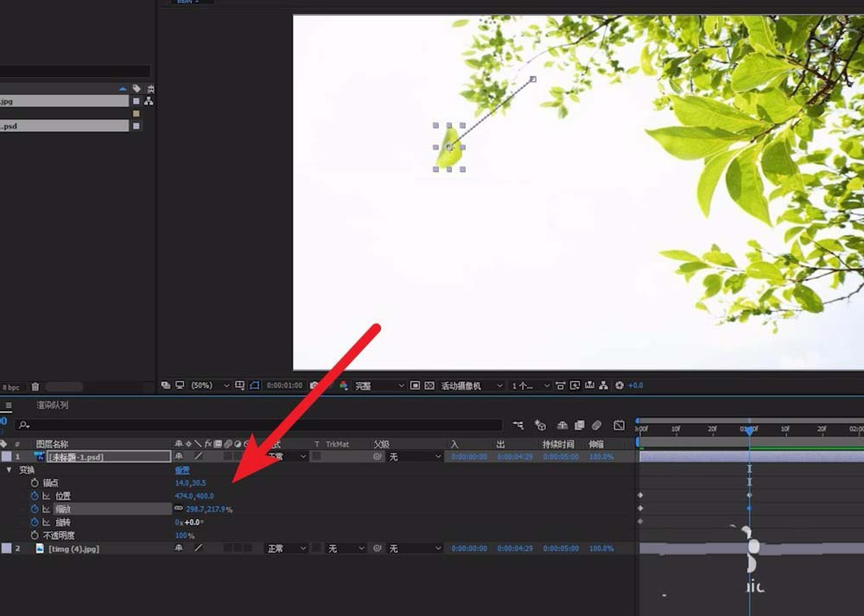Click the exposure value +0.0
This screenshot has height=616, width=864.
635,385
